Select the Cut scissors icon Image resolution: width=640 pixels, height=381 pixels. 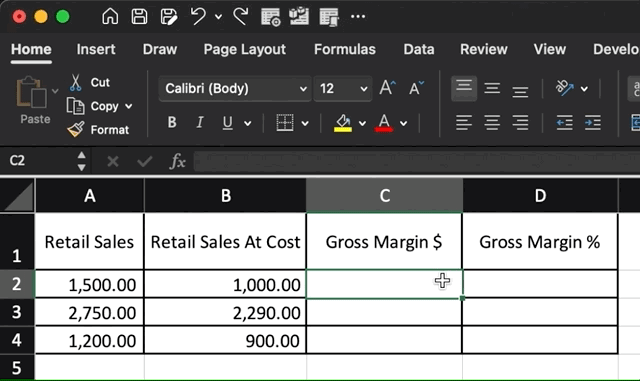(x=76, y=82)
